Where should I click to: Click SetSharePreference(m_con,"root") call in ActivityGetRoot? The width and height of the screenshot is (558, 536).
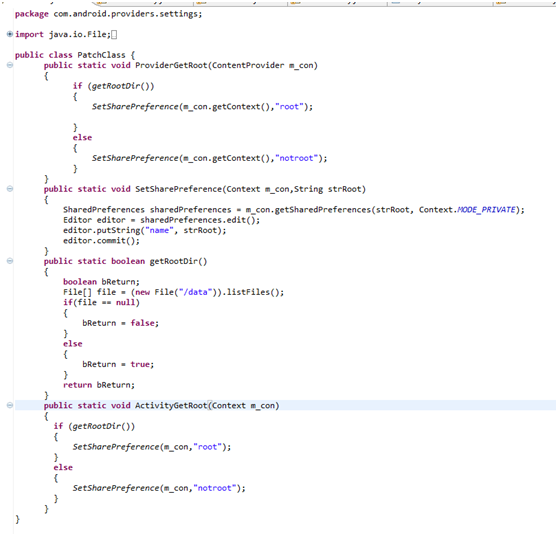pos(152,447)
